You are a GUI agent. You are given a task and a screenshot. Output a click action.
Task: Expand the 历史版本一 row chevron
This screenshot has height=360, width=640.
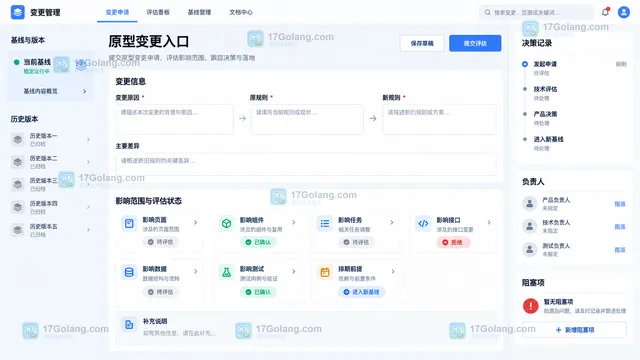[88, 140]
